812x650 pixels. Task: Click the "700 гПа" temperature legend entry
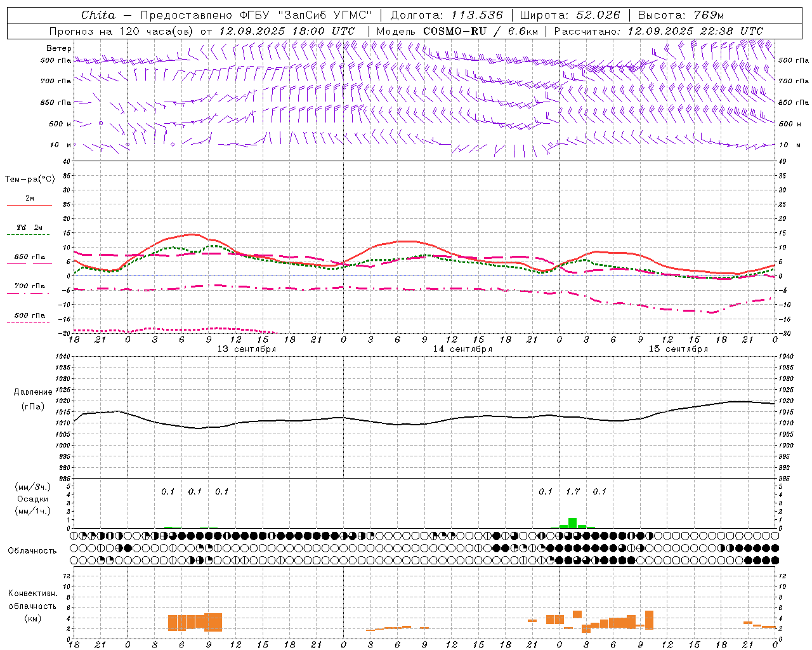30,286
